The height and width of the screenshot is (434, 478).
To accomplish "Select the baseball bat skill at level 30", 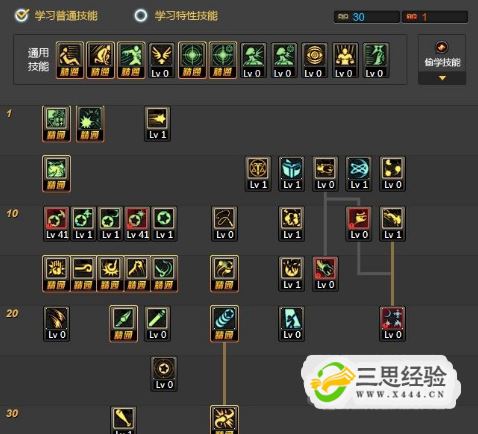I will 123,420.
